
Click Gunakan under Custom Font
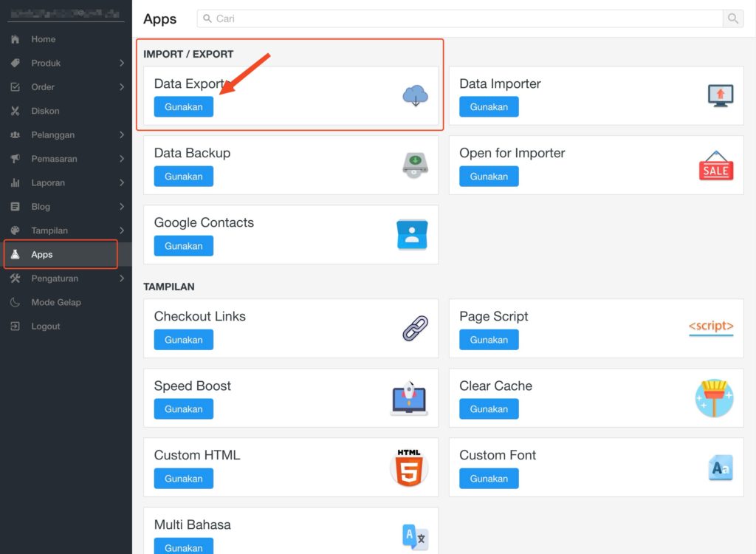(489, 478)
